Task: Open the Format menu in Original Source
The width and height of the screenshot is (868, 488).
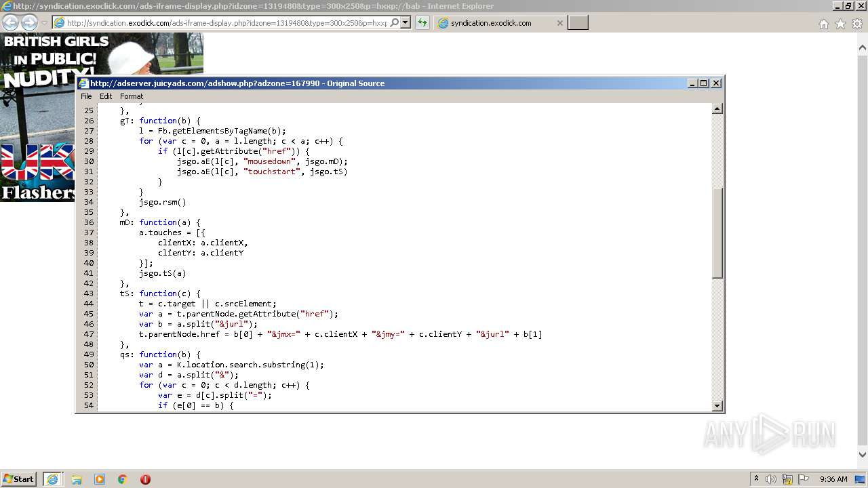Action: point(132,96)
